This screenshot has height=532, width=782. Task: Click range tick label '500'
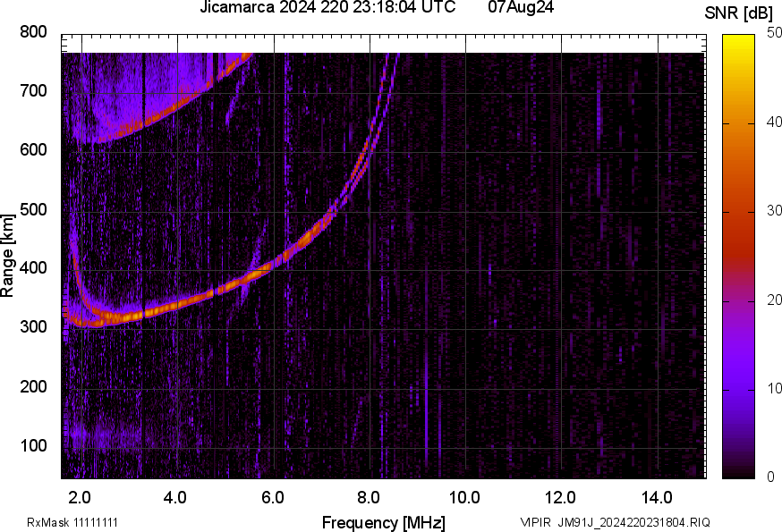point(33,209)
